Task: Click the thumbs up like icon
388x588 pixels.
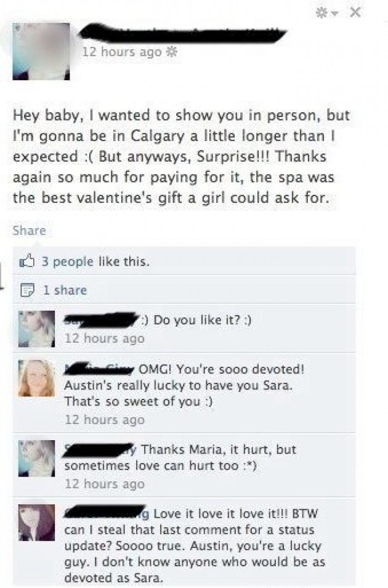Action: [x=27, y=261]
